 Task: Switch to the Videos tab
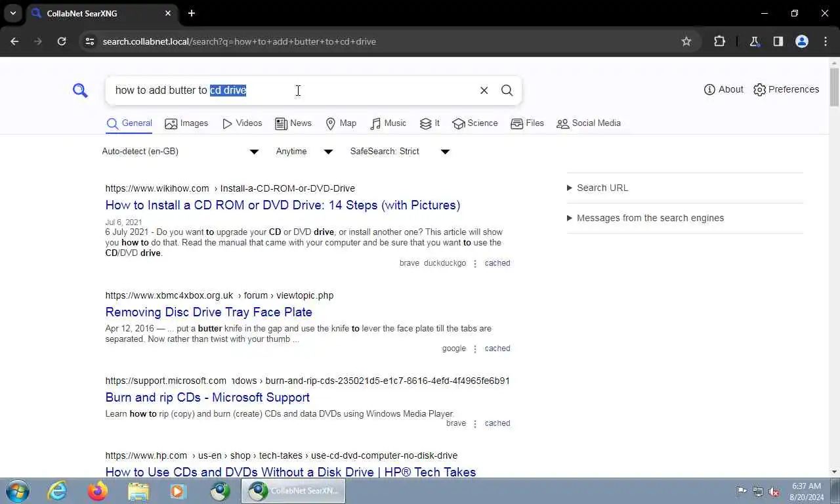(x=242, y=123)
